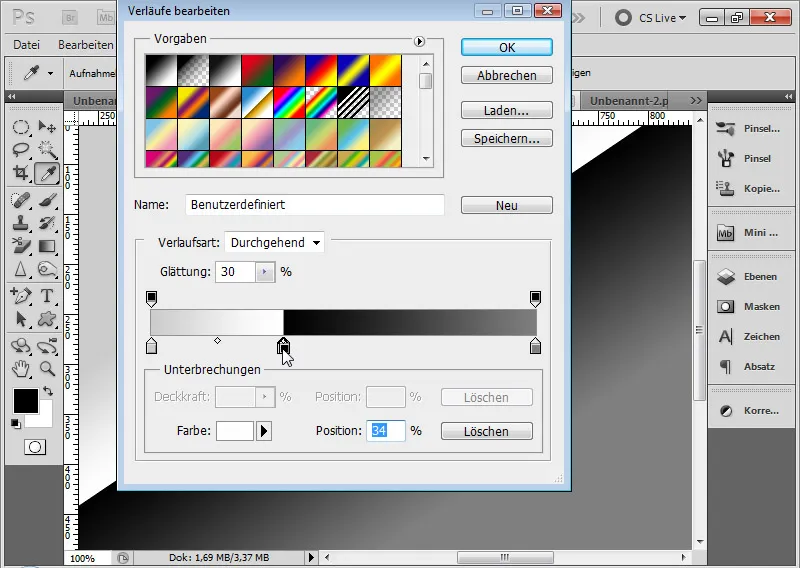Select the left white color stop
This screenshot has width=800, height=568.
pyautogui.click(x=151, y=346)
